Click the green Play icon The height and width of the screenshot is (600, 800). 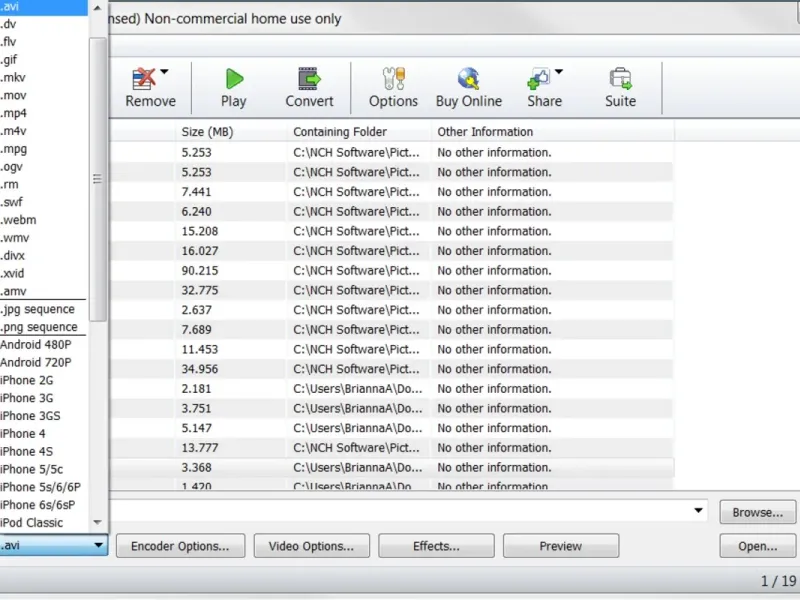click(x=234, y=79)
